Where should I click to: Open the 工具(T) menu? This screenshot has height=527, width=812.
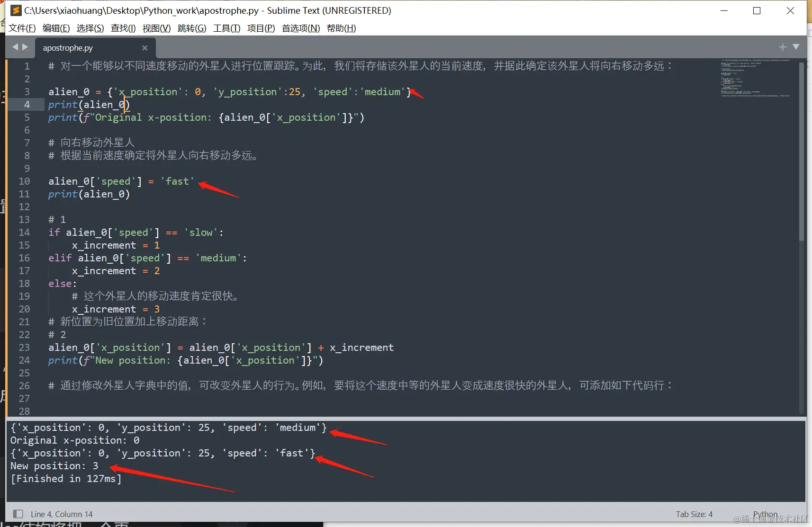pos(226,28)
